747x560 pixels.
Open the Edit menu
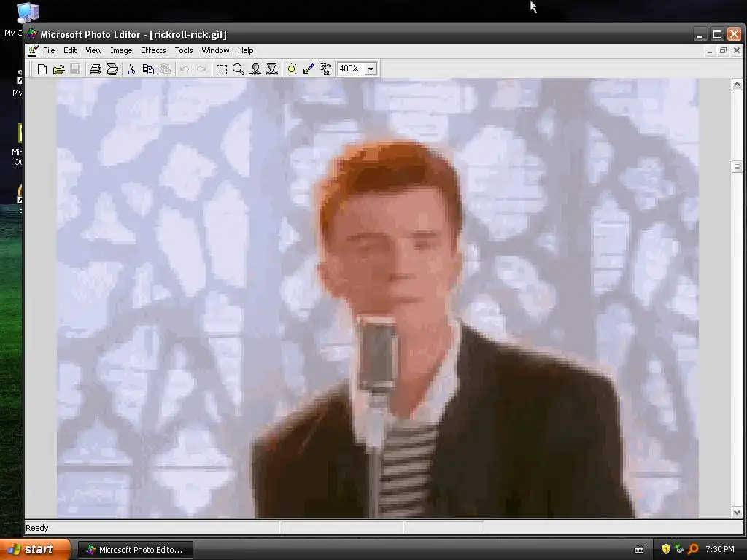pos(70,50)
